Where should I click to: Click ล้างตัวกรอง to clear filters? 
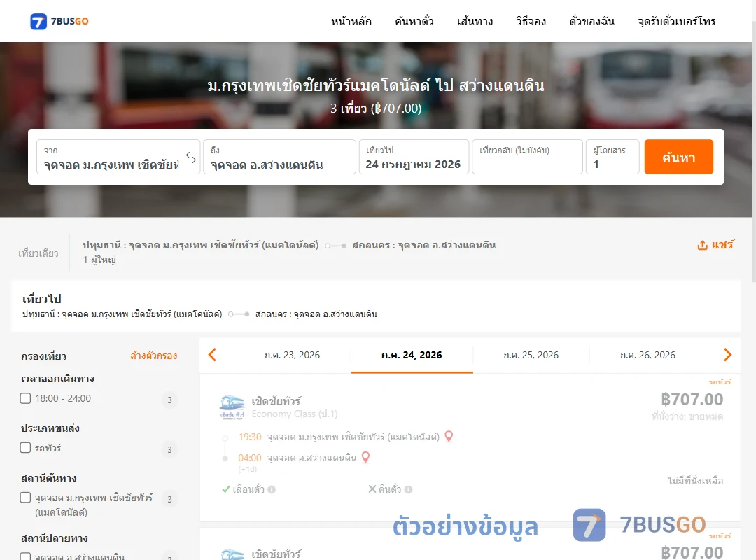pyautogui.click(x=154, y=356)
